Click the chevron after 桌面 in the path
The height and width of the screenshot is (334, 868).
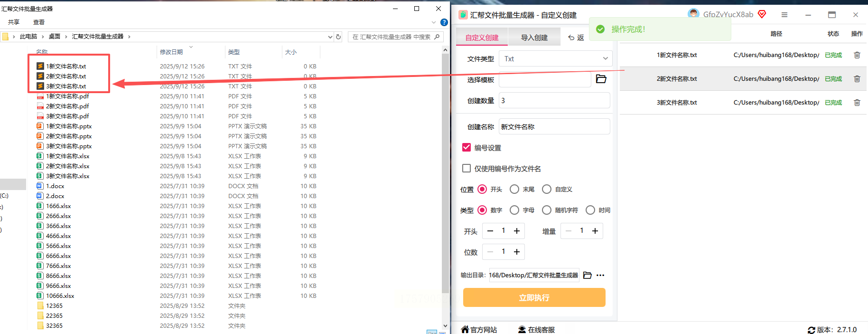point(66,37)
